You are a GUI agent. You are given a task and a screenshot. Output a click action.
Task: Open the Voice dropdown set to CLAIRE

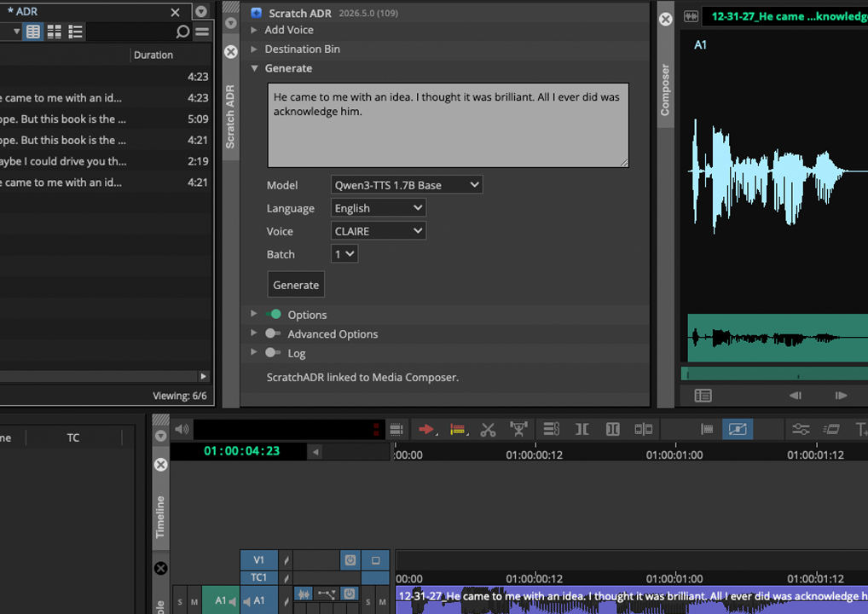(x=378, y=231)
